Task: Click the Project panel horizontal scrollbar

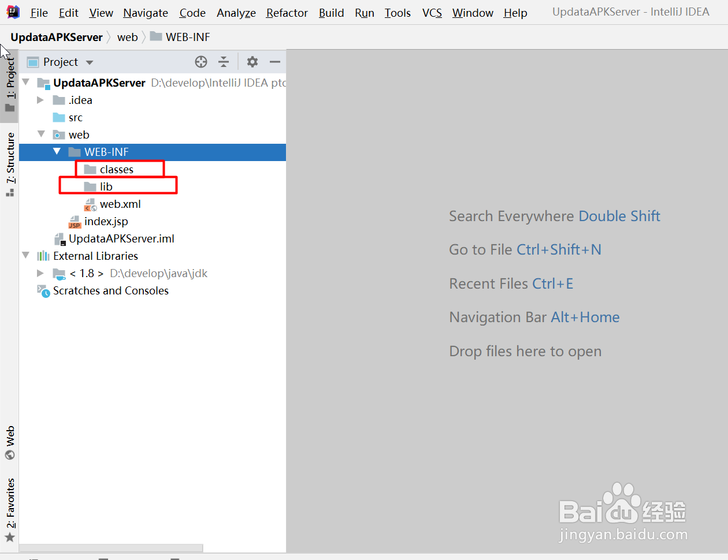Action: (111, 548)
